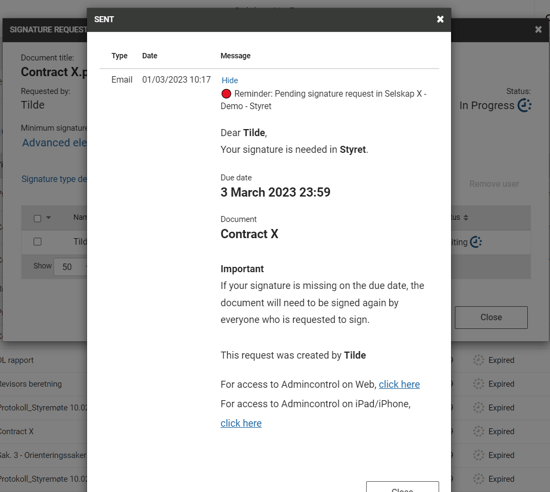Tick the select-all checkbox in table header
This screenshot has height=492, width=550.
pos(37,218)
